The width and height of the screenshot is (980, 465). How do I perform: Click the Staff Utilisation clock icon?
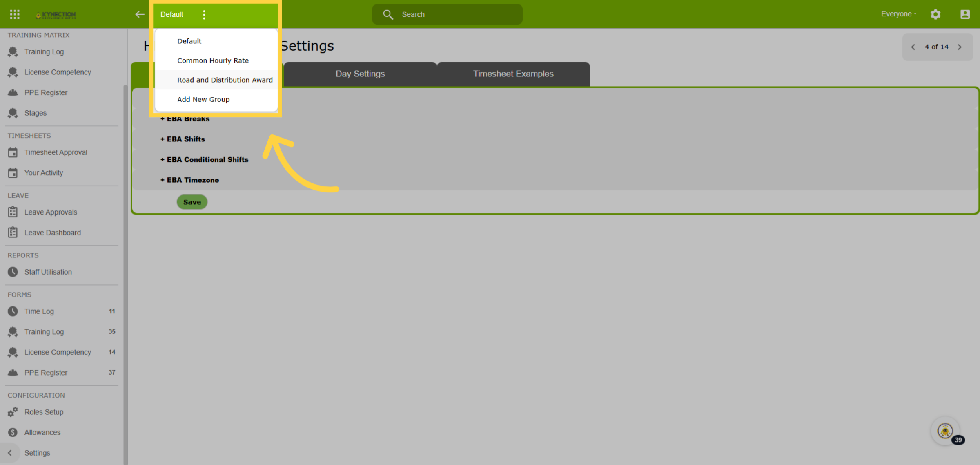[13, 272]
